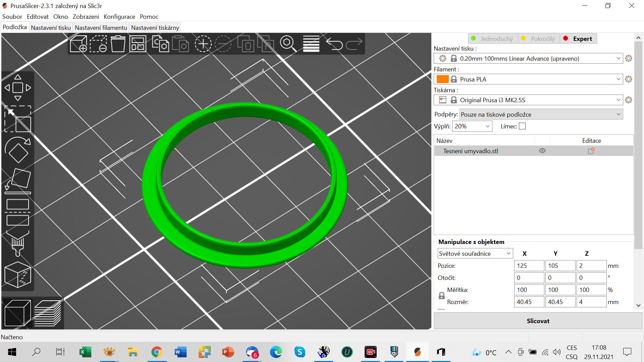Switch to Expert mode
This screenshot has height=362, width=644.
point(579,39)
